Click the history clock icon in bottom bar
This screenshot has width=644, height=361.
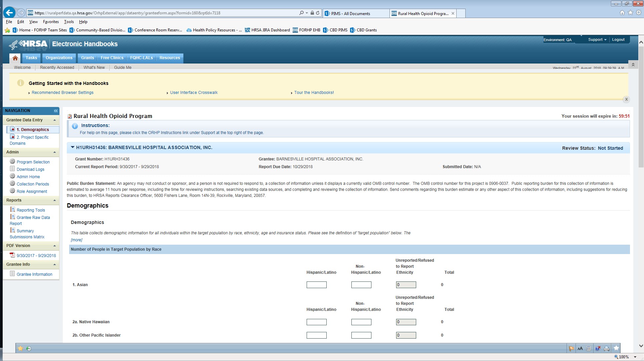(x=29, y=348)
